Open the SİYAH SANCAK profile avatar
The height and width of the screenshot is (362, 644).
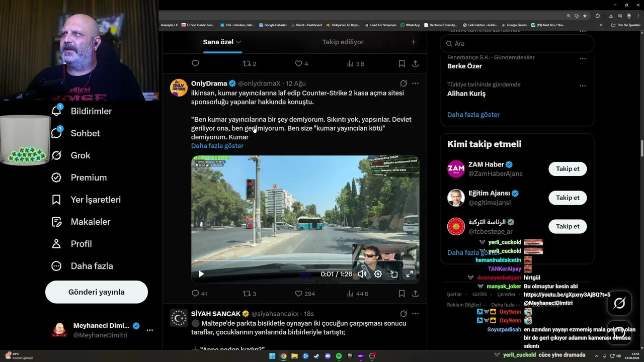tap(179, 318)
